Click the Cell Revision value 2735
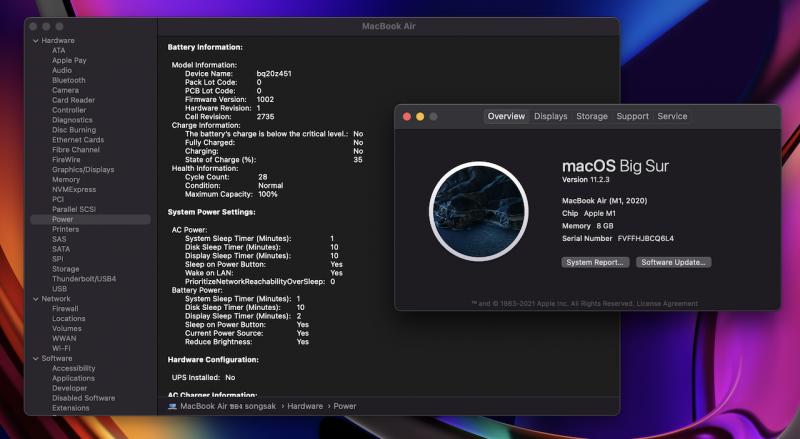The image size is (800, 439). point(265,117)
